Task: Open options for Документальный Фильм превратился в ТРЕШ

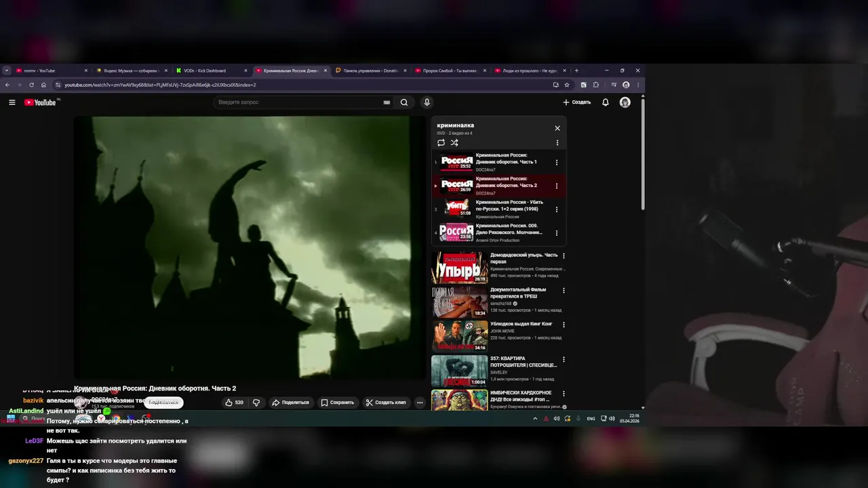Action: [564, 290]
